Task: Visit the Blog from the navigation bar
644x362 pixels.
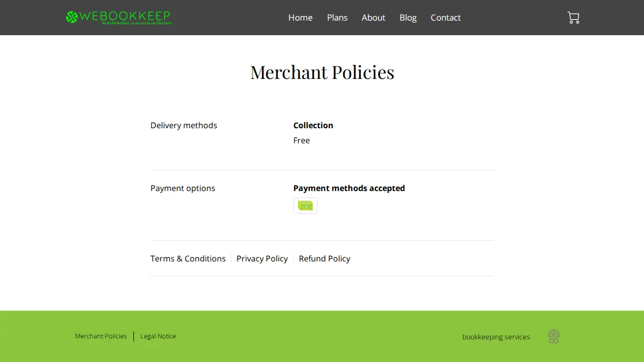Action: coord(408,18)
